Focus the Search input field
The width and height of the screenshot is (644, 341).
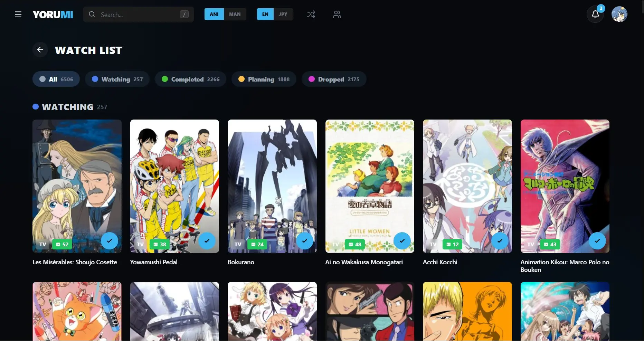pos(139,15)
